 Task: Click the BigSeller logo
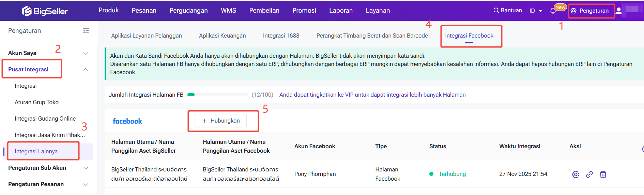tap(45, 11)
